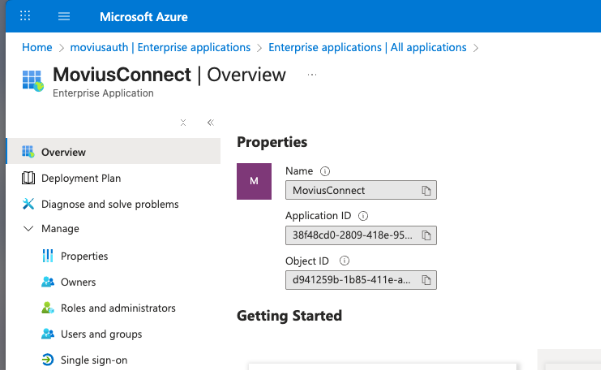This screenshot has width=601, height=370.
Task: Copy the Application ID to clipboard
Action: pos(426,235)
